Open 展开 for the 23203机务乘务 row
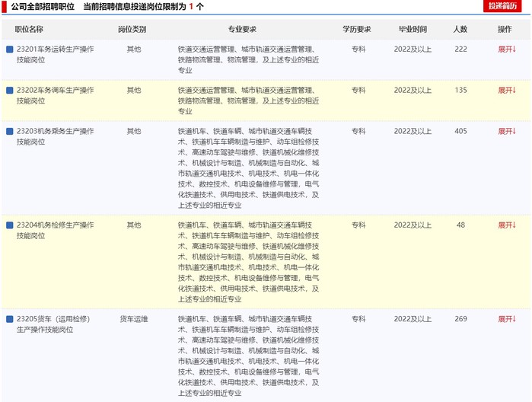532x402 pixels. pyautogui.click(x=506, y=132)
